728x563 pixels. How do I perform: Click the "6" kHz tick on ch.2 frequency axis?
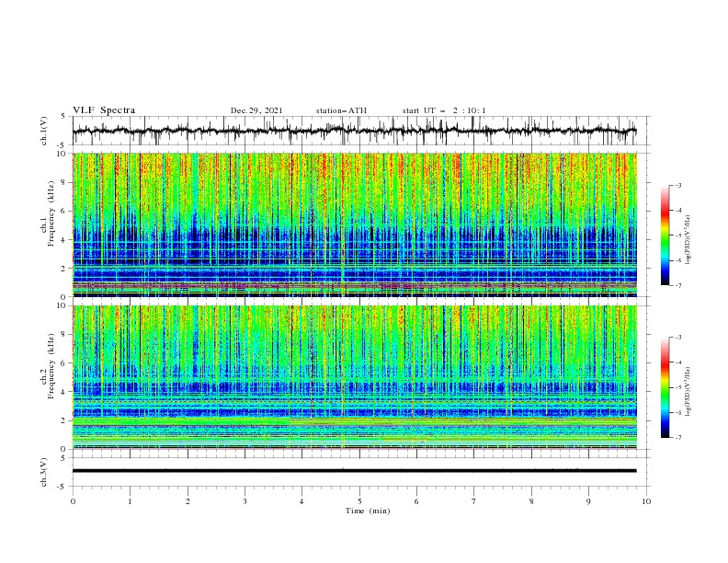click(x=64, y=363)
